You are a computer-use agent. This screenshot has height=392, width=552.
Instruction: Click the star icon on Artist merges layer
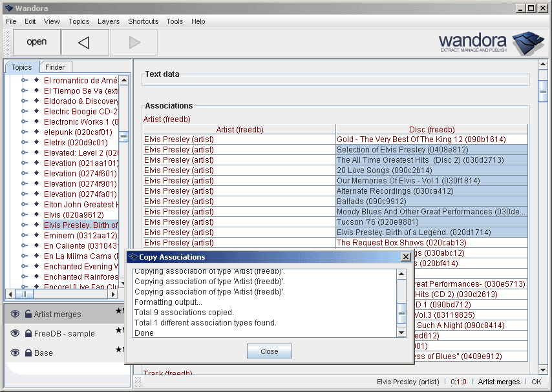[118, 312]
